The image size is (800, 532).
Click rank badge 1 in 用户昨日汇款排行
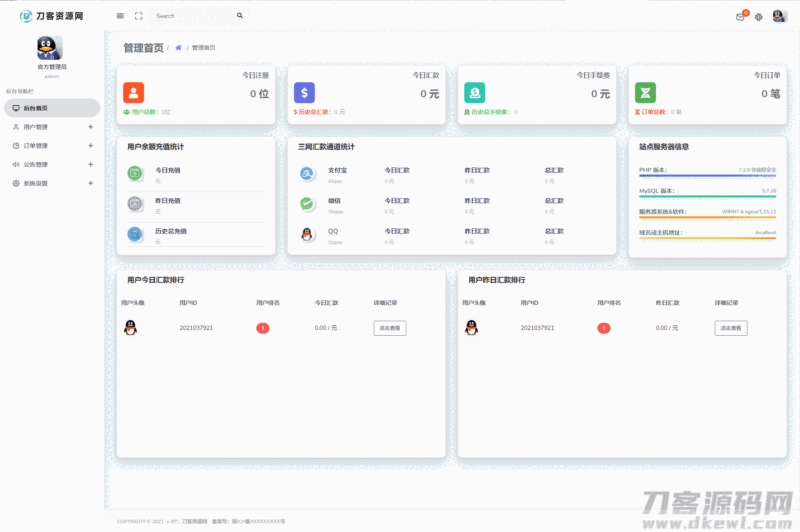(x=604, y=328)
